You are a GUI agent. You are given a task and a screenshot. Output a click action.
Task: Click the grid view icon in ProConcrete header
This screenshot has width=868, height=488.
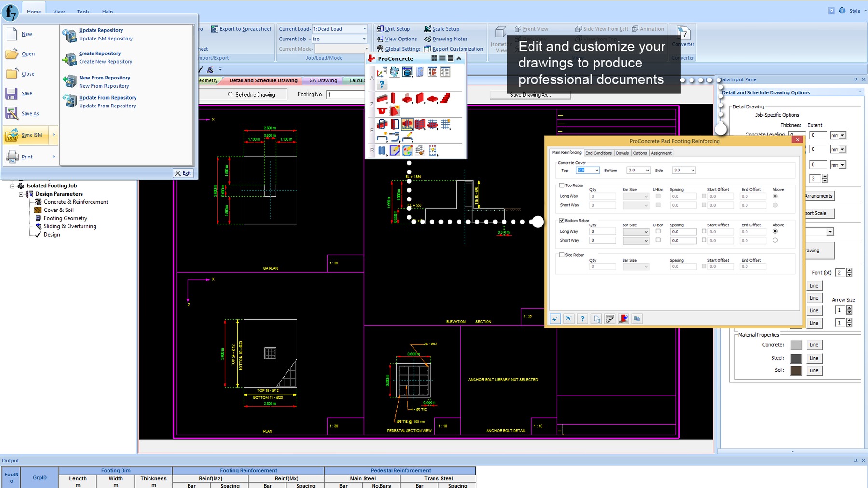click(x=434, y=58)
